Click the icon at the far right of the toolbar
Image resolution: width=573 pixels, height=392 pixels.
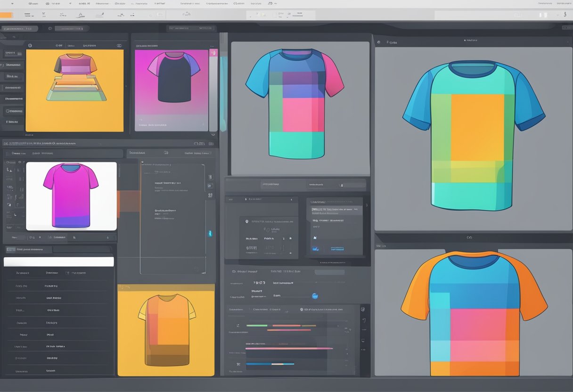tap(565, 15)
